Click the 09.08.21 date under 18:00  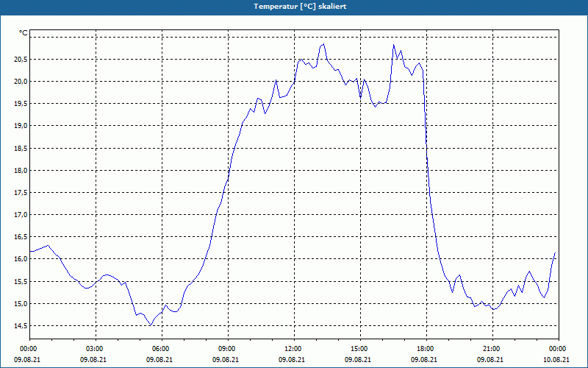point(424,360)
